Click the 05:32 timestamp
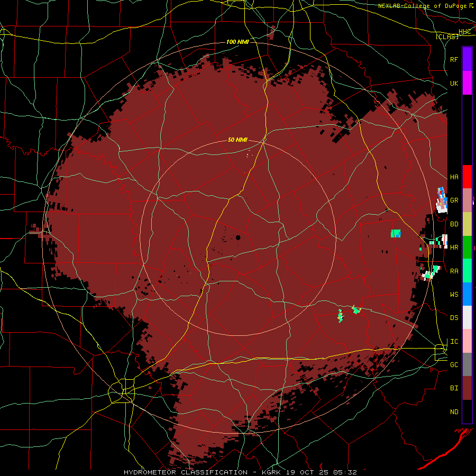 pos(346,472)
